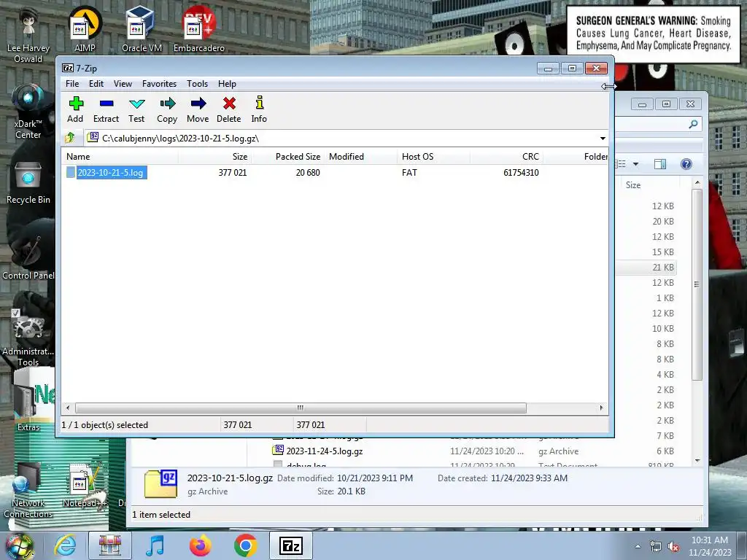Select 2023-11-24-5.log.gz in Explorer

pos(325,451)
